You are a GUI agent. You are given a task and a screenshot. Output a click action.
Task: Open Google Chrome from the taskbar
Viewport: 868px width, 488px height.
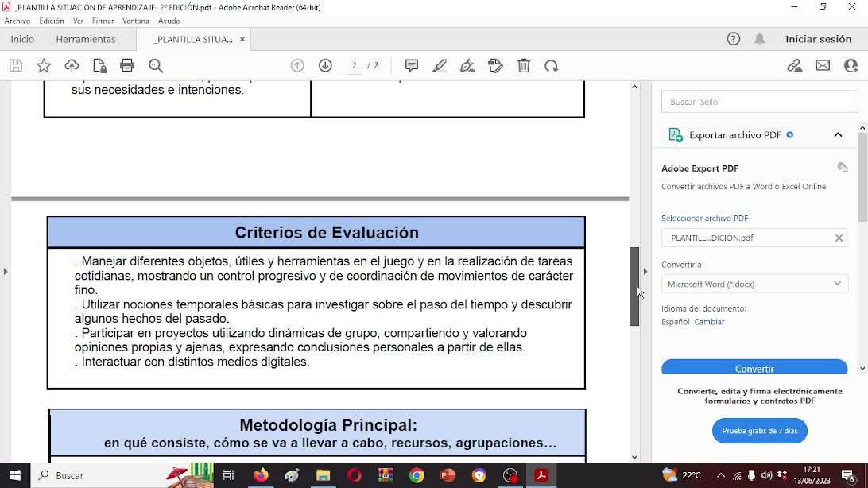pyautogui.click(x=417, y=475)
